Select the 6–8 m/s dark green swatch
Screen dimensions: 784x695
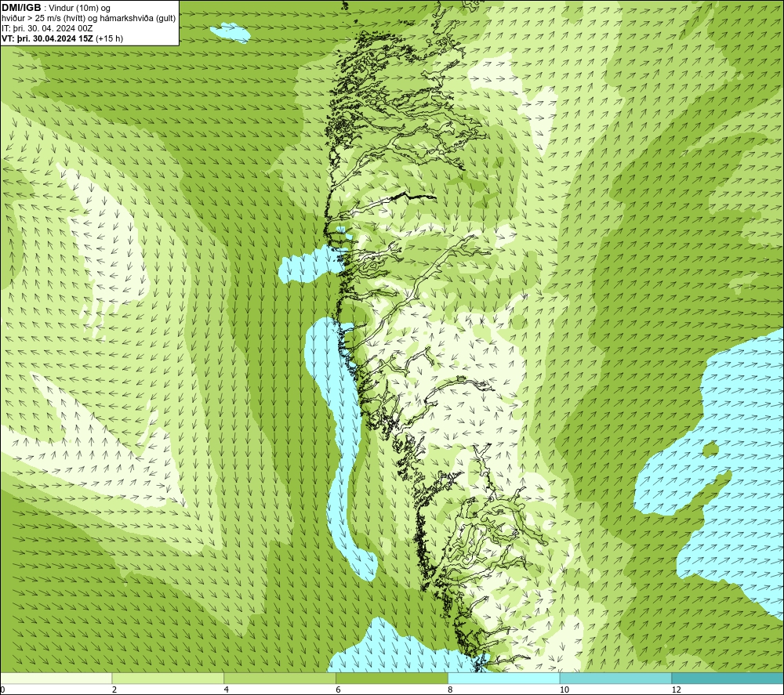click(392, 678)
